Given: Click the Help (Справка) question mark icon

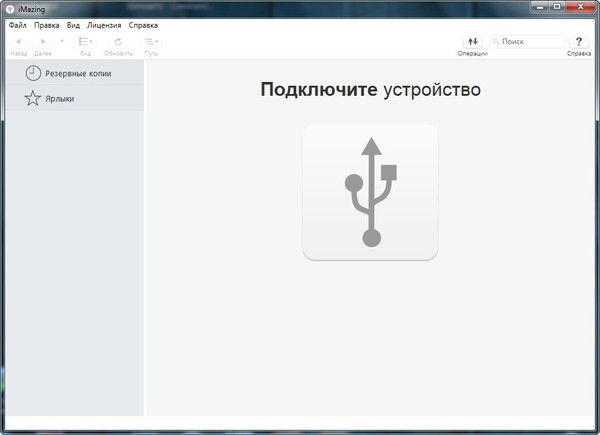Looking at the screenshot, I should pyautogui.click(x=579, y=42).
